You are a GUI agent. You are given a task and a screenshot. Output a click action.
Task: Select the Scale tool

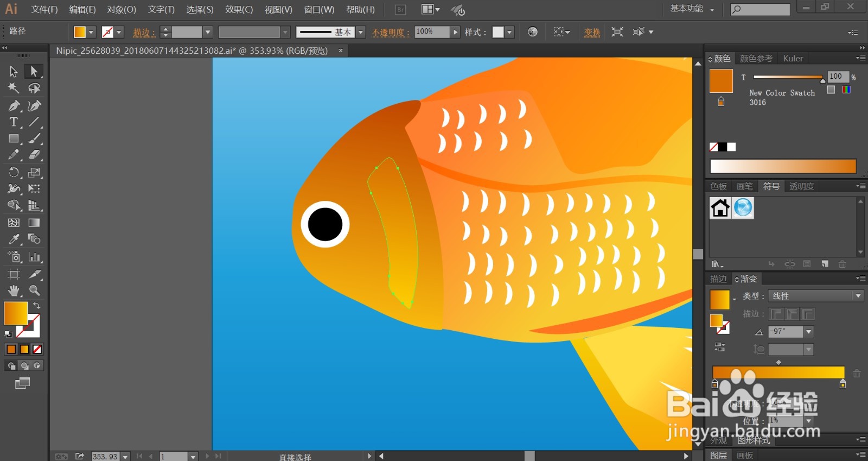(34, 173)
